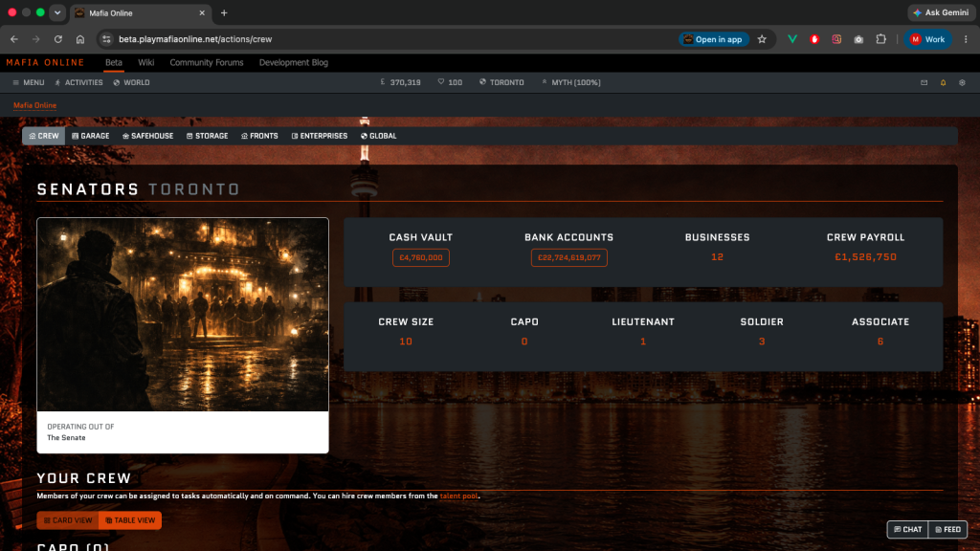Viewport: 980px width, 551px height.
Task: Click the MAFIA ONLINE logo
Action: click(46, 62)
